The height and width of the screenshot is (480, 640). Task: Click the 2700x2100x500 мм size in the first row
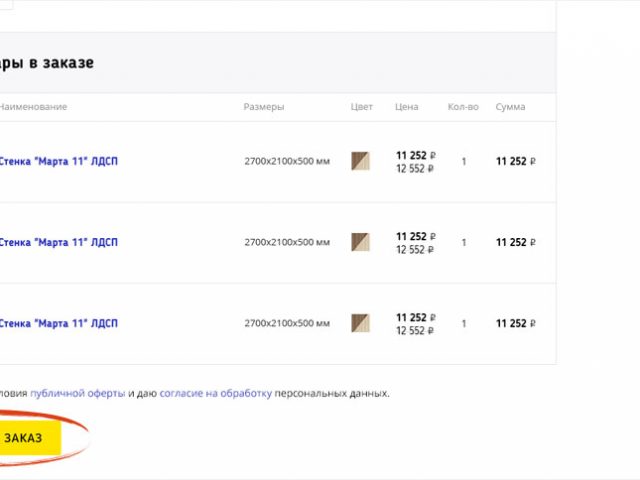pyautogui.click(x=287, y=161)
